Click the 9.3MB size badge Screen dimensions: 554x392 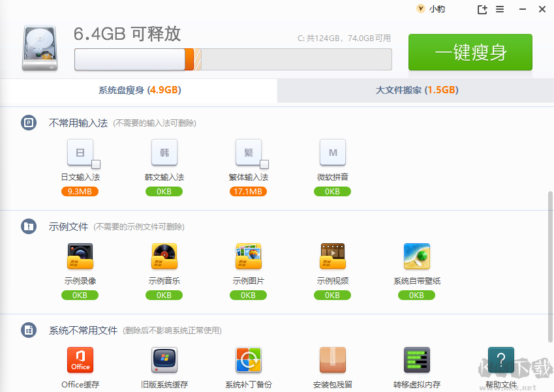tap(80, 191)
